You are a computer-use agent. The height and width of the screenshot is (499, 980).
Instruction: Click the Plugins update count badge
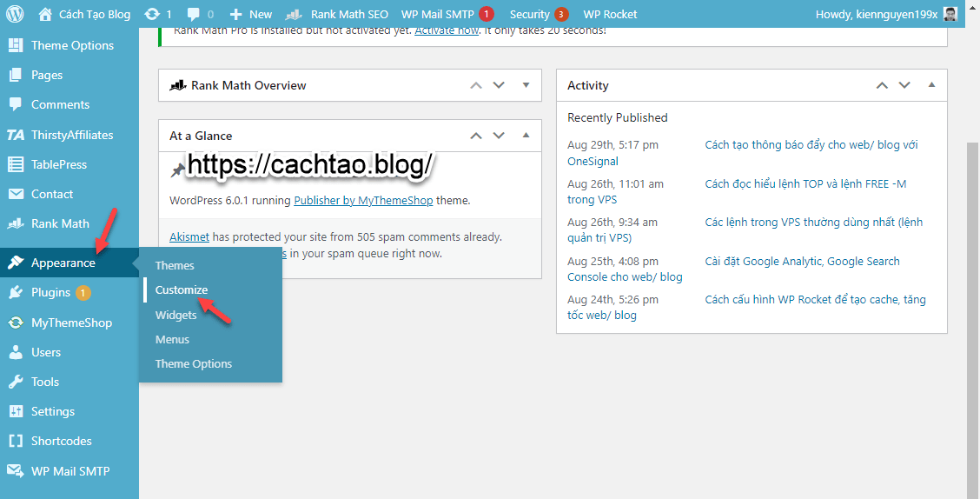pos(83,292)
